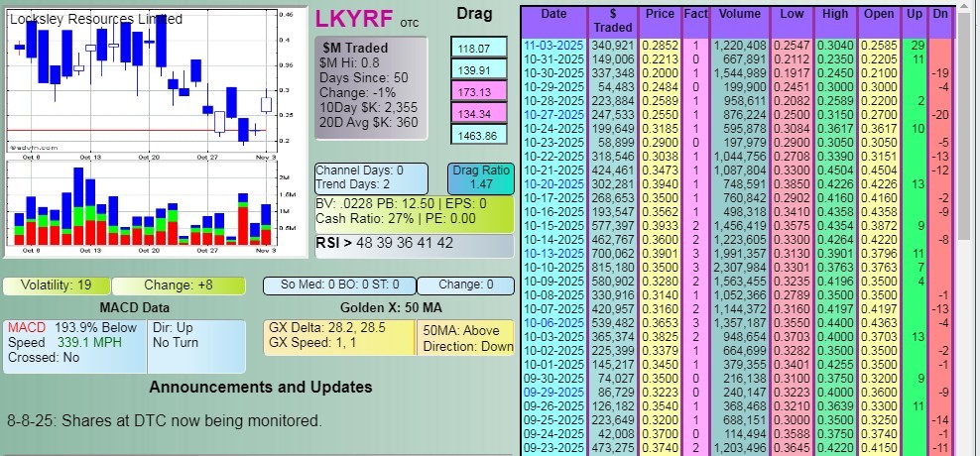This screenshot has width=980, height=456.
Task: Click the Volatility: 19 indicator
Action: tap(58, 285)
